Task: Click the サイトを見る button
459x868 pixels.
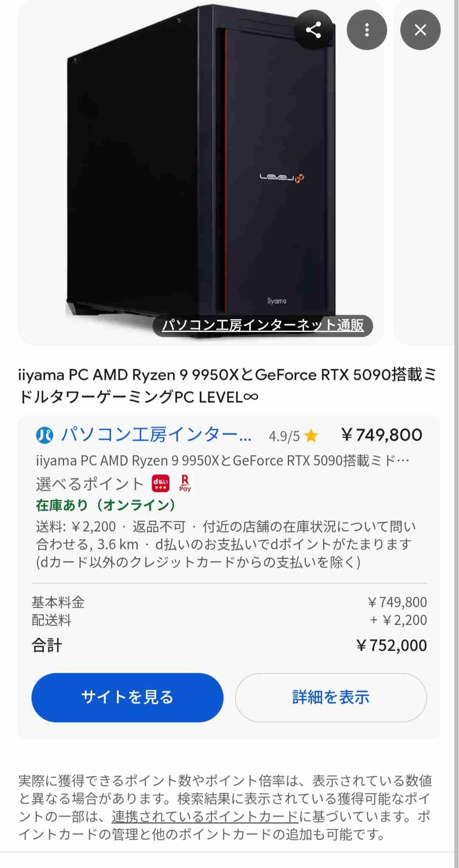Action: click(x=127, y=697)
